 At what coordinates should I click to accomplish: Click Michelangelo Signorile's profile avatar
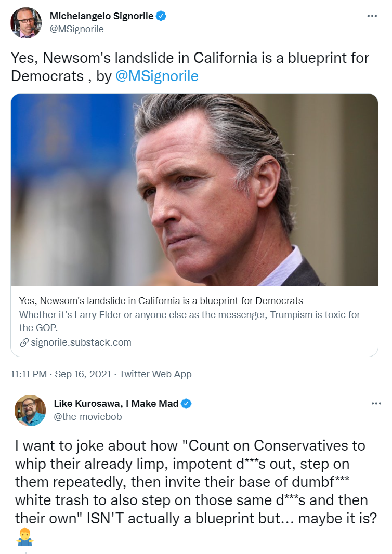(x=26, y=22)
